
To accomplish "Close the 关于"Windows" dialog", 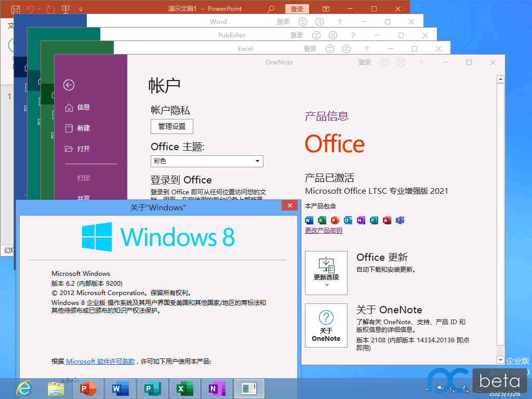I will click(290, 205).
